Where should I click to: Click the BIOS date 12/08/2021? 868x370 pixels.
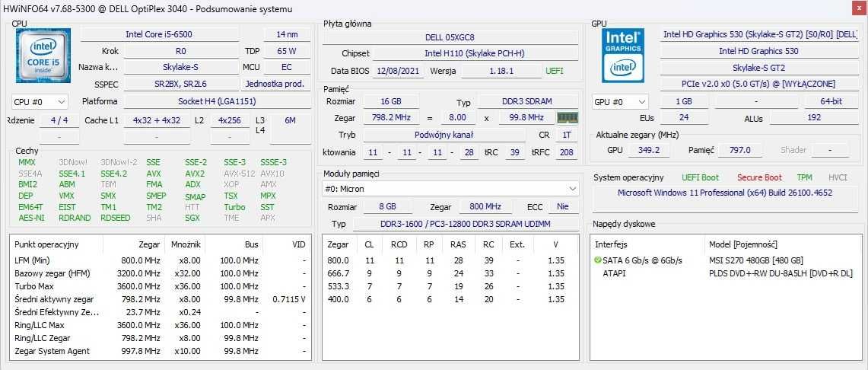(399, 72)
